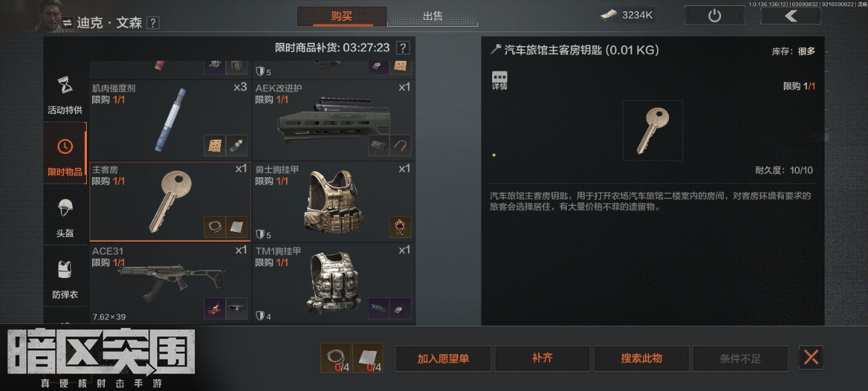
Task: Go back using the arrow button
Action: [x=791, y=15]
